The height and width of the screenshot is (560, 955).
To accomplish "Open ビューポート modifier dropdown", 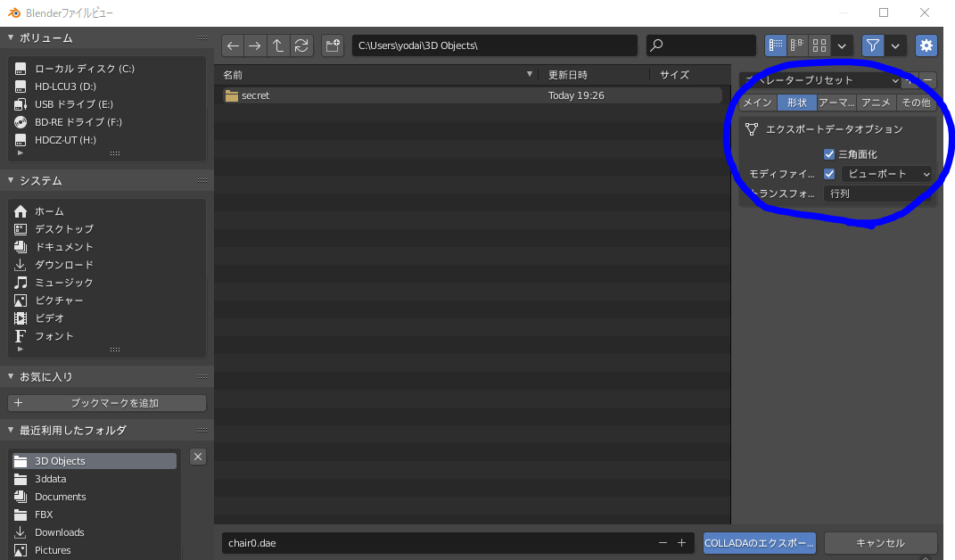I will 886,174.
